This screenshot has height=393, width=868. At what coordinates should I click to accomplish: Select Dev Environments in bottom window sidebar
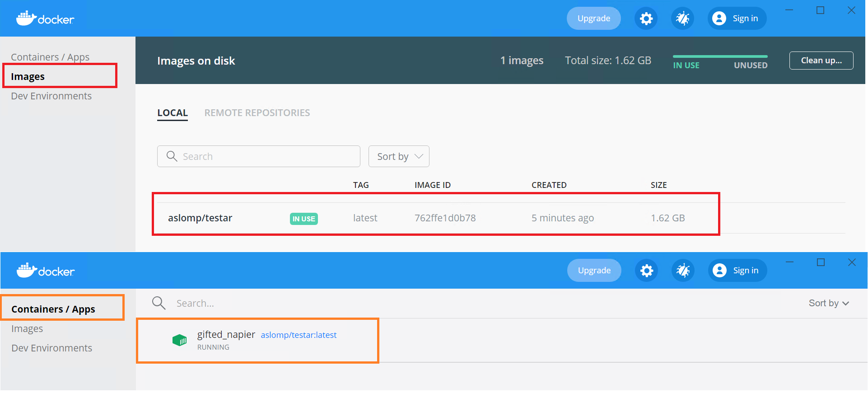click(x=51, y=348)
